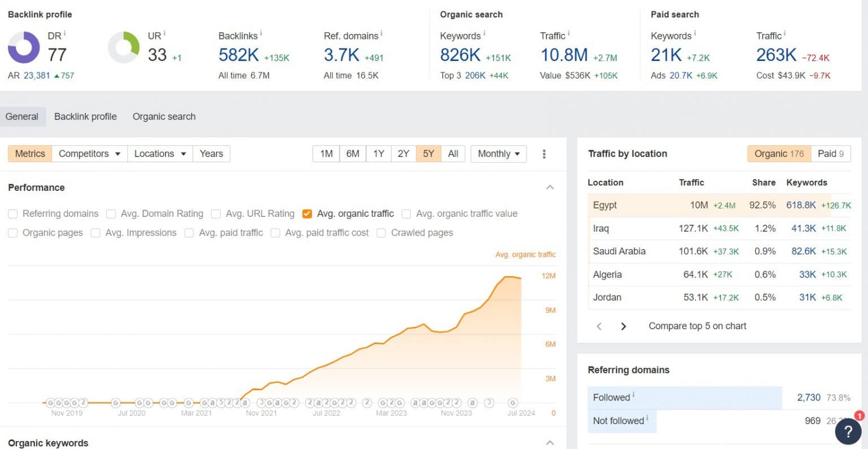Open the help question mark bubble
The width and height of the screenshot is (868, 449).
point(848,431)
